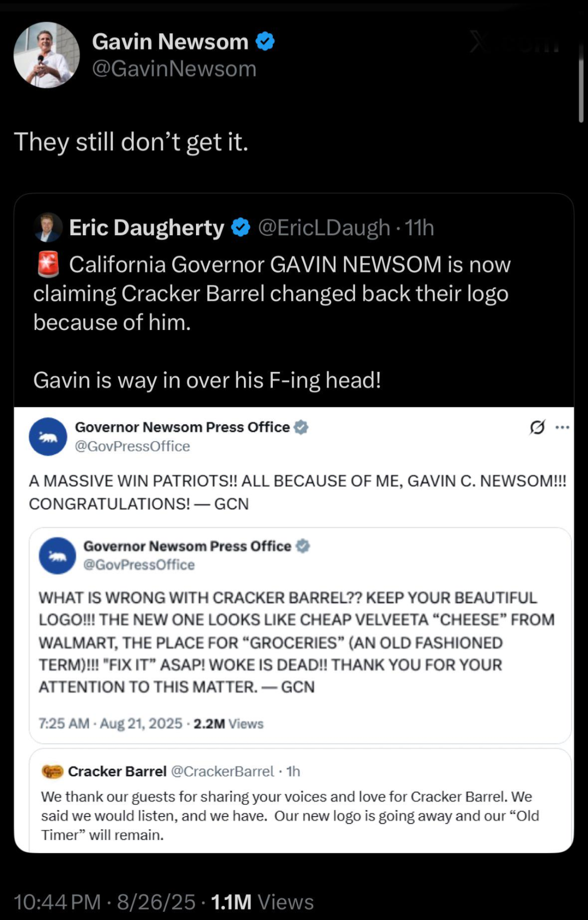The width and height of the screenshot is (588, 920).
Task: Click the nested Press Office bear avatar
Action: [x=57, y=556]
